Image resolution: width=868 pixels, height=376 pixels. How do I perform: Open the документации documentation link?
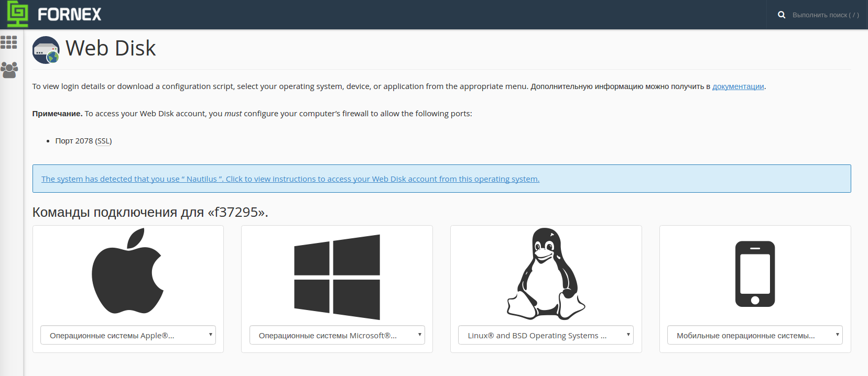tap(738, 86)
